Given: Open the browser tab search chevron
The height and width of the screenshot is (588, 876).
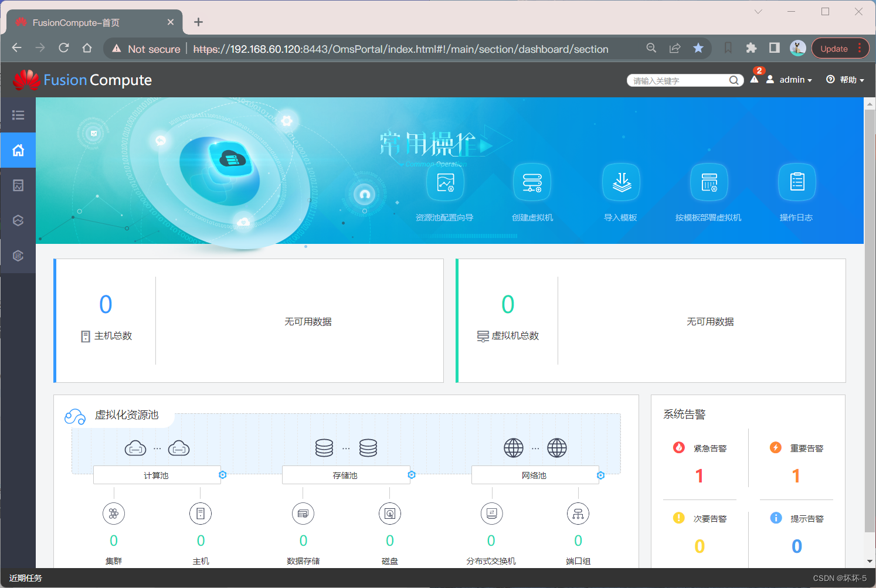Looking at the screenshot, I should coord(758,12).
